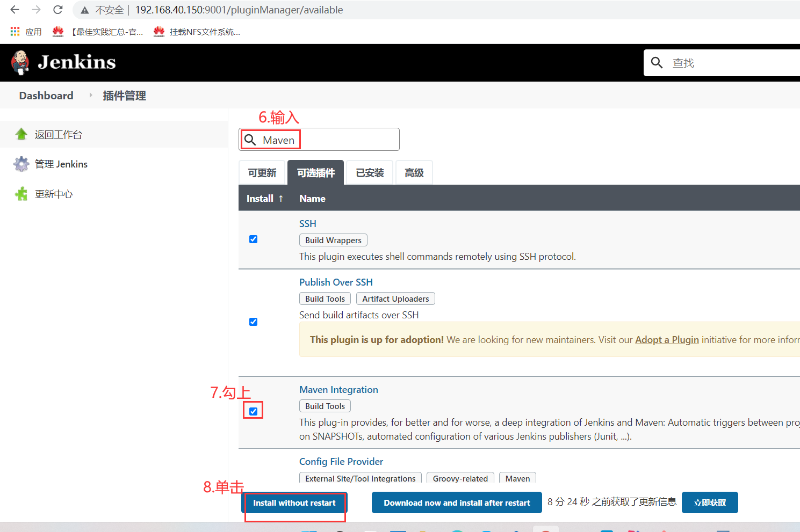This screenshot has height=532, width=800.
Task: Open the SSH plugin link
Action: click(308, 223)
